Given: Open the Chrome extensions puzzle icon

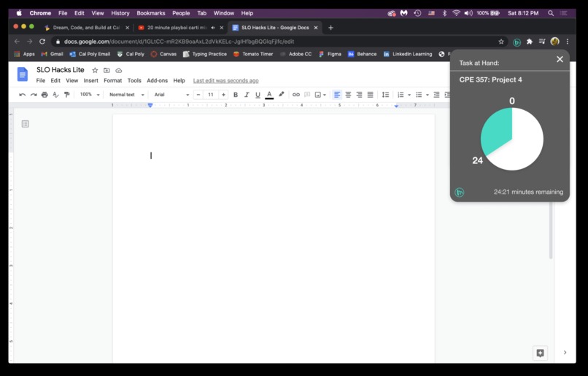Looking at the screenshot, I should point(530,42).
